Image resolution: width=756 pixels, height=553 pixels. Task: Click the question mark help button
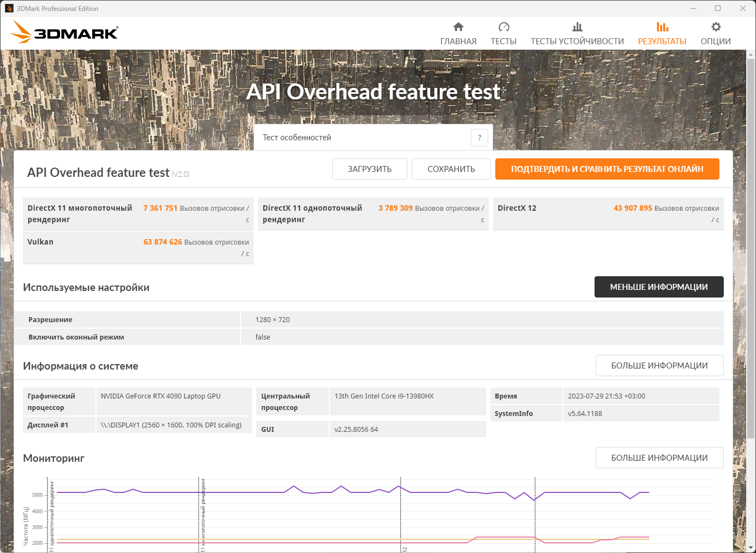(x=479, y=138)
